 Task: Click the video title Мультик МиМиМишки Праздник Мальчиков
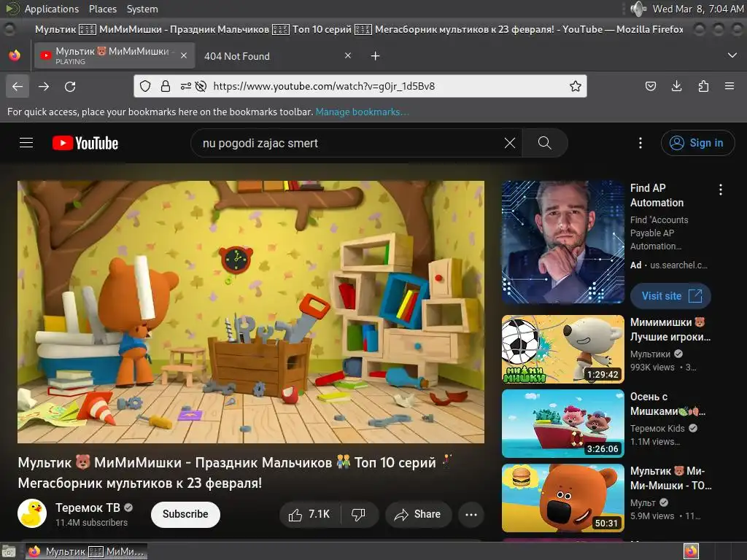[236, 472]
